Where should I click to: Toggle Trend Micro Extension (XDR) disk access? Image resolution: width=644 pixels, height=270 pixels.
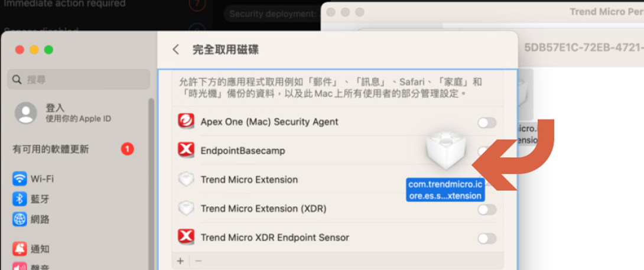[487, 210]
